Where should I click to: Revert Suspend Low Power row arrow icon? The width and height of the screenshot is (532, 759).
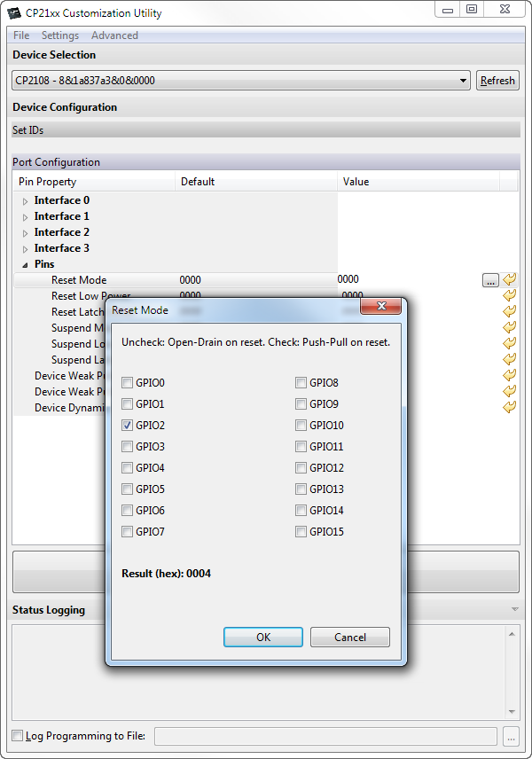pos(509,343)
